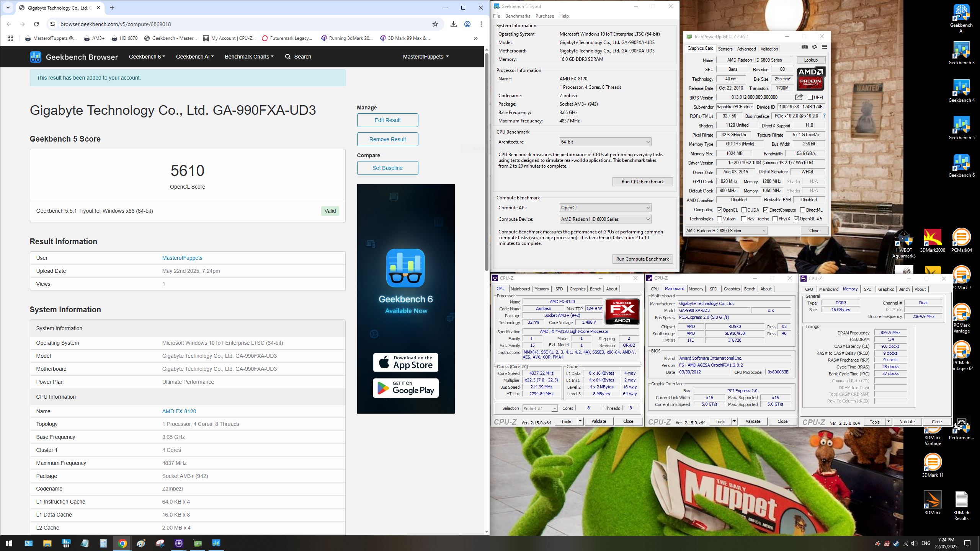Click Lookup button in GPU-Z
This screenshot has height=551, width=980.
click(x=811, y=60)
